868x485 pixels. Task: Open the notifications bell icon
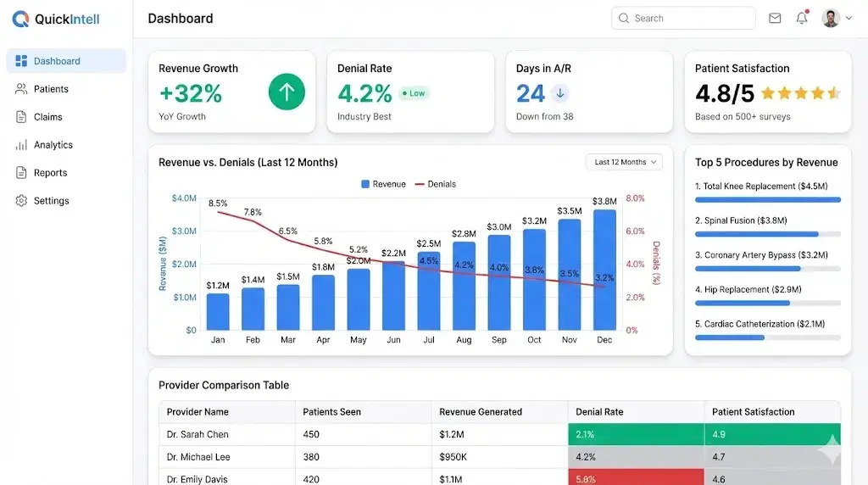(802, 18)
